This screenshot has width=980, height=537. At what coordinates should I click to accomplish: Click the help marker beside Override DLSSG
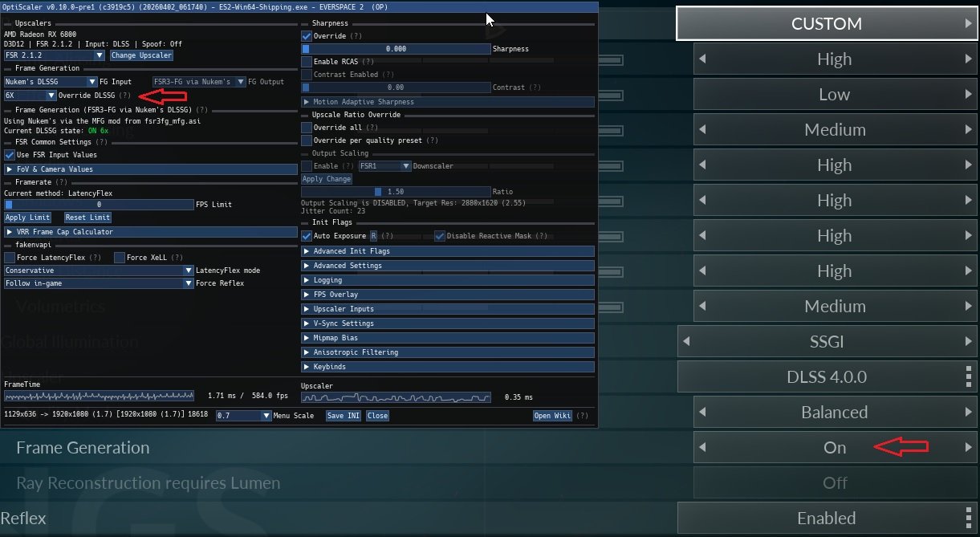[124, 96]
